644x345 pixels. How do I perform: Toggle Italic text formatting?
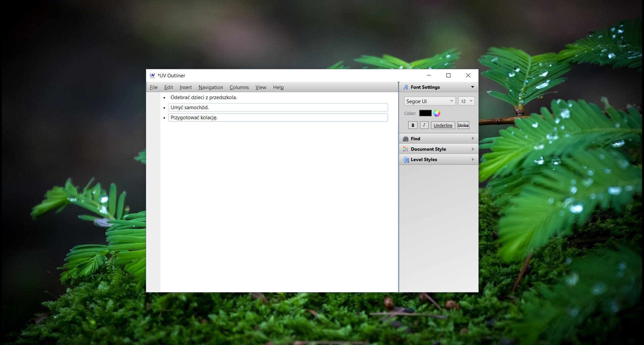[x=424, y=125]
